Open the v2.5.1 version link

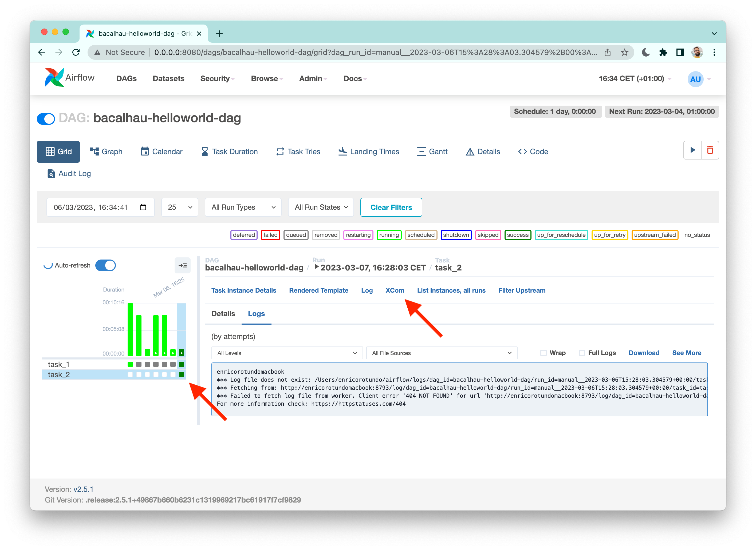(x=83, y=489)
